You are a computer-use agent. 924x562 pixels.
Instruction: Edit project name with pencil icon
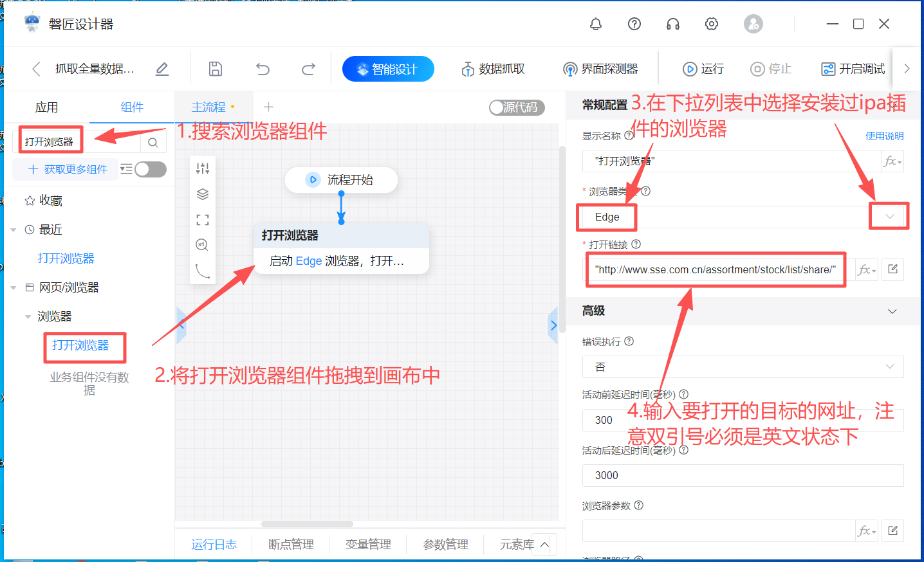(x=162, y=69)
